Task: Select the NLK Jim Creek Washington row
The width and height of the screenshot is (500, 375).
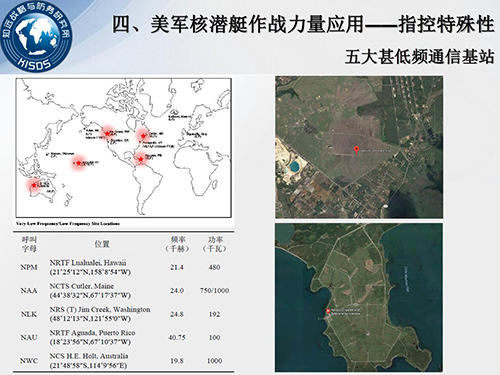Action: pos(124,314)
